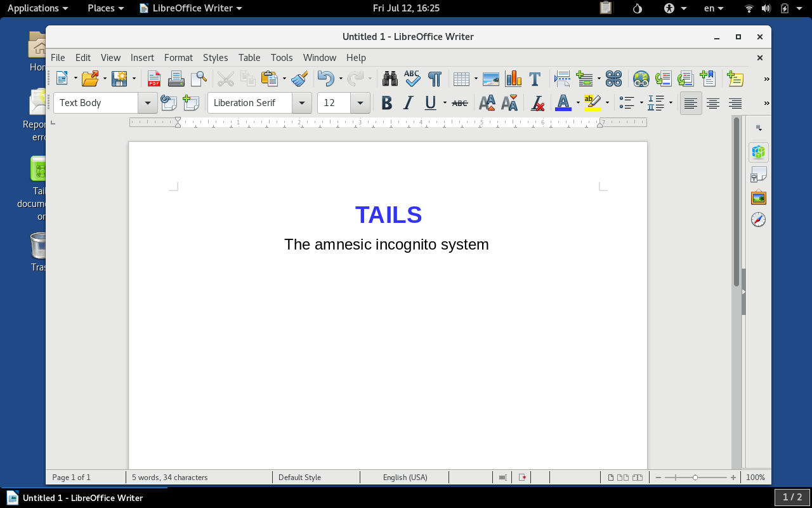Click the Strikethrough icon

pos(460,103)
